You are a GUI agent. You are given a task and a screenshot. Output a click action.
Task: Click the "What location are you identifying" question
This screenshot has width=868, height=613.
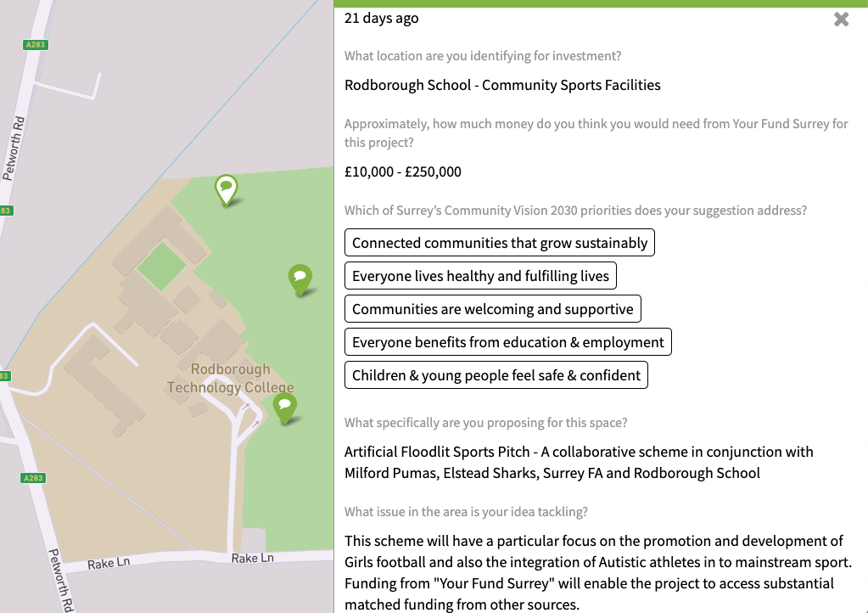[x=482, y=56]
